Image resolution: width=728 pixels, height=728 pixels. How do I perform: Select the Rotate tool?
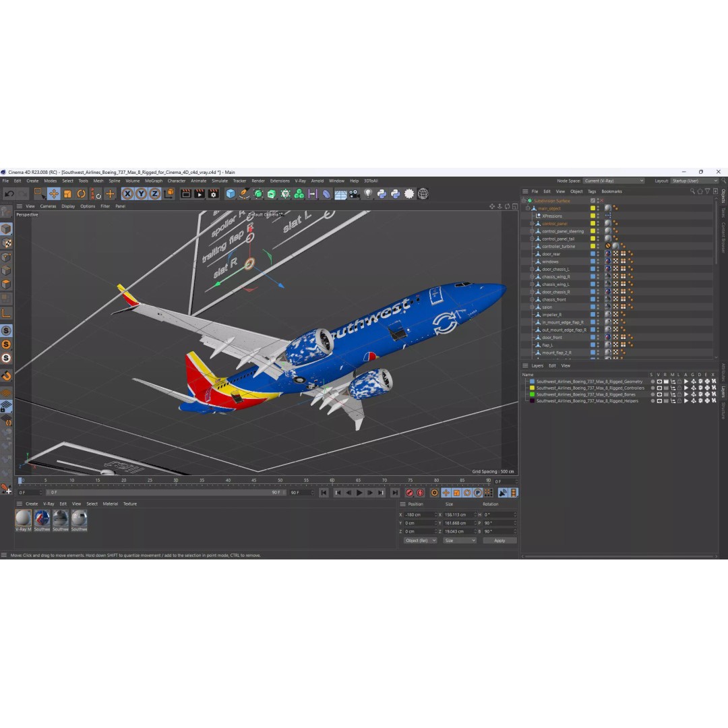coord(82,194)
